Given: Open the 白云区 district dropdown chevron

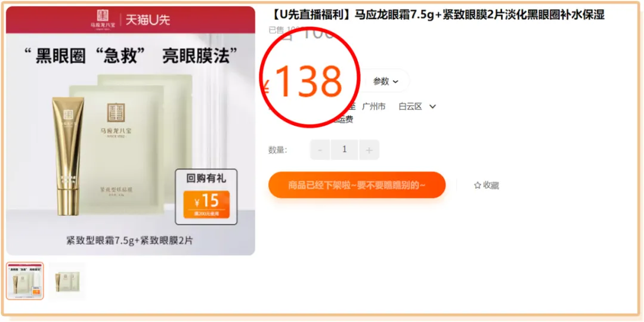Looking at the screenshot, I should (x=432, y=107).
